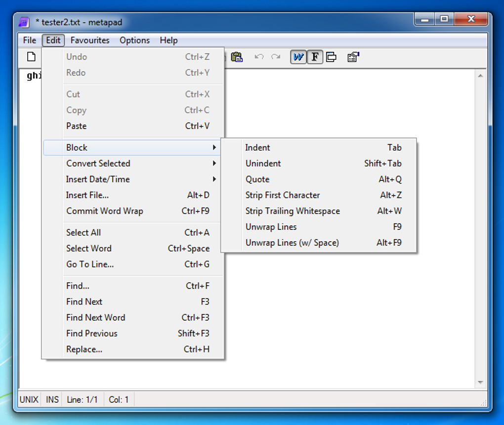Open the File menu

(30, 40)
